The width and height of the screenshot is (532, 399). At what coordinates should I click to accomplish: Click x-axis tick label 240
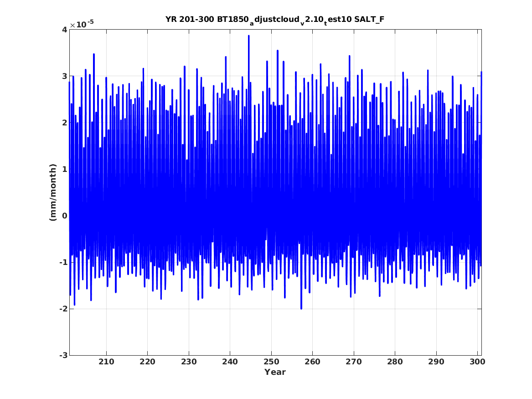pyautogui.click(x=230, y=362)
